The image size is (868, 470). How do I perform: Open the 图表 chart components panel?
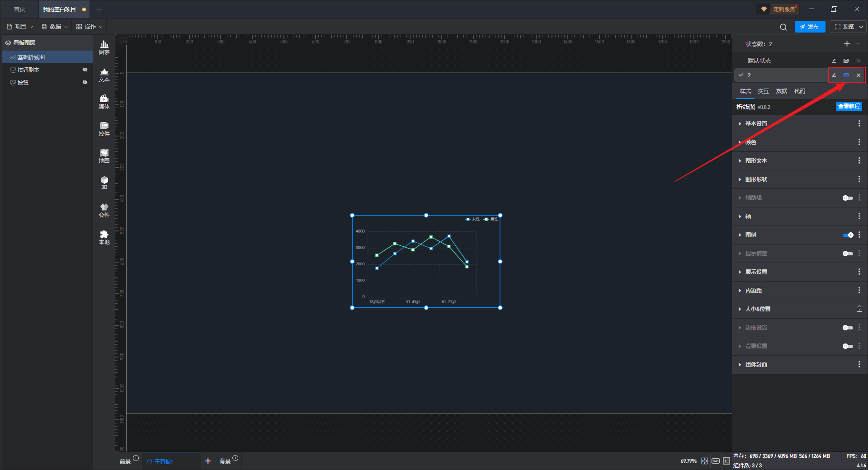104,47
